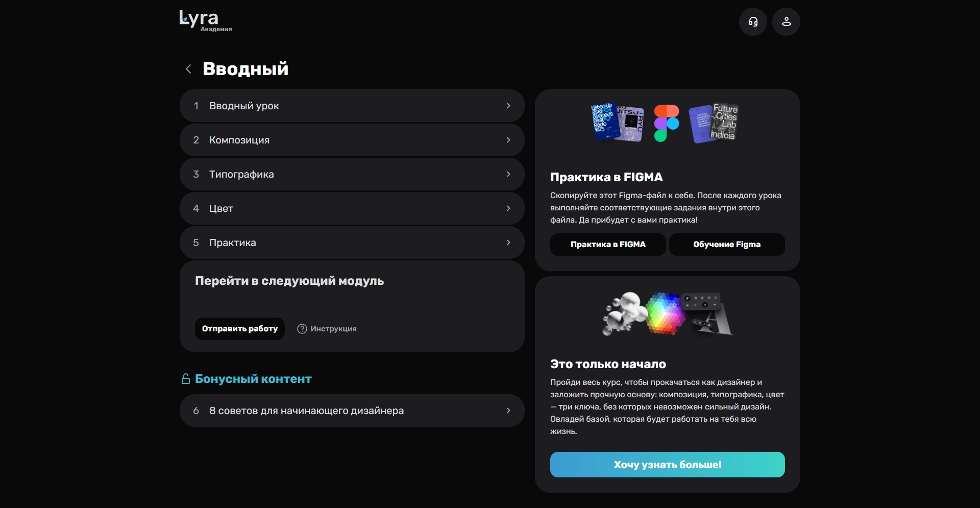Expand the Типографика lesson chevron
The image size is (980, 508).
pyautogui.click(x=508, y=174)
